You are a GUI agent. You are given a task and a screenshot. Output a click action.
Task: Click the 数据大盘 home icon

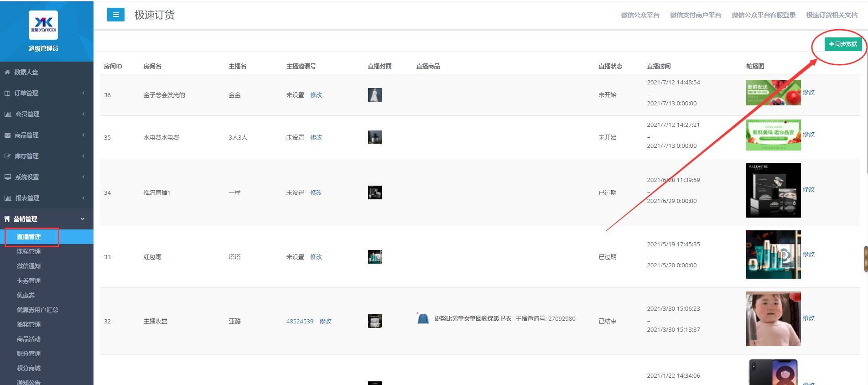(x=7, y=72)
